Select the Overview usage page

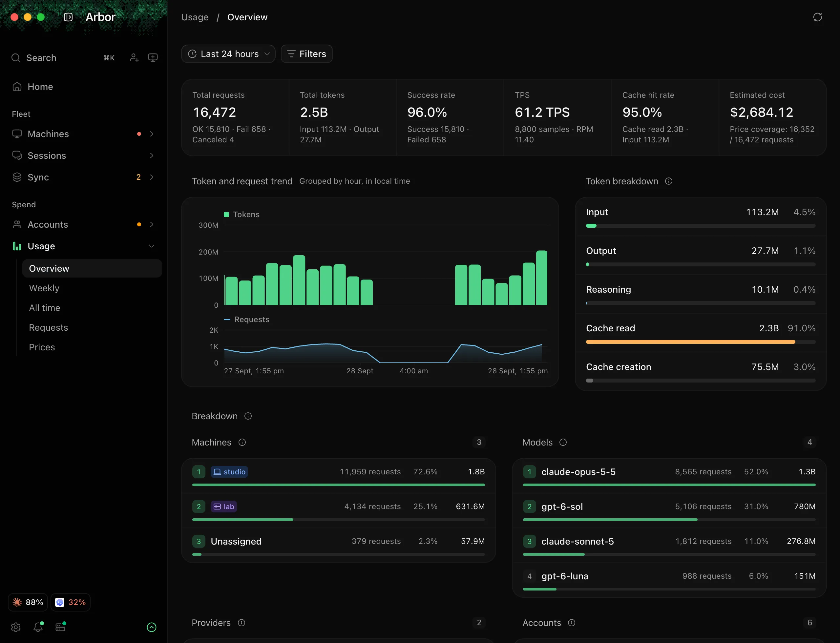point(92,269)
